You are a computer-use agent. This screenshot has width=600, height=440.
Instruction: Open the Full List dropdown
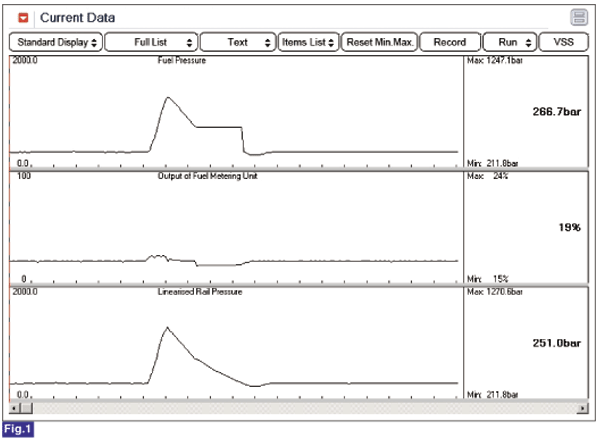(x=151, y=42)
